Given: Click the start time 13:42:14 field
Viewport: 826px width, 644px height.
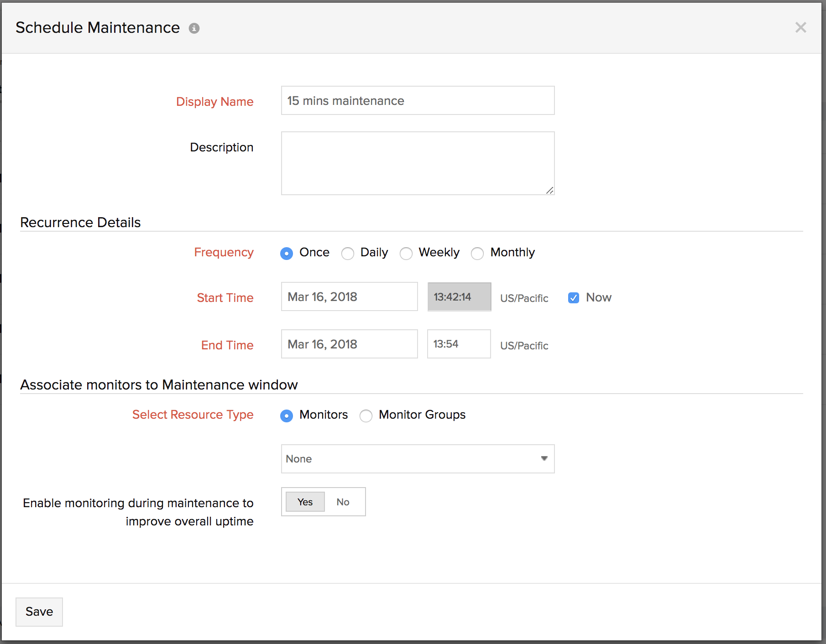Looking at the screenshot, I should [459, 296].
